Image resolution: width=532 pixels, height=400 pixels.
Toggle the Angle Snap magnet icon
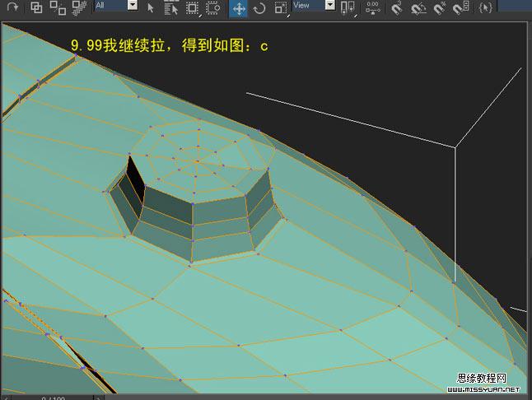tap(418, 7)
